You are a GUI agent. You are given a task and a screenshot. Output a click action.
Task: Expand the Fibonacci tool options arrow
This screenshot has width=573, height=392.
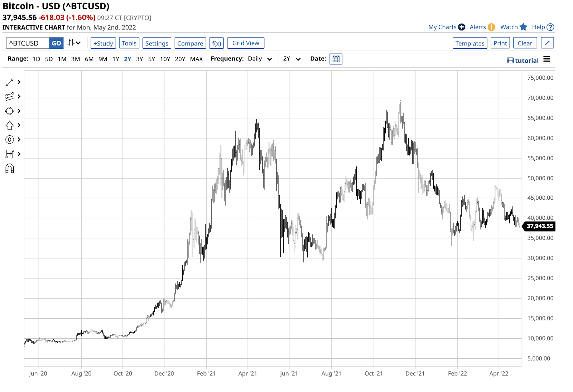(19, 140)
